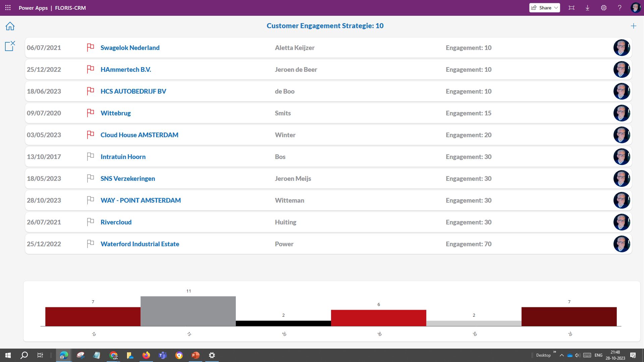Image resolution: width=644 pixels, height=362 pixels.
Task: Open Microsoft Teams from the taskbar
Action: pos(163,355)
